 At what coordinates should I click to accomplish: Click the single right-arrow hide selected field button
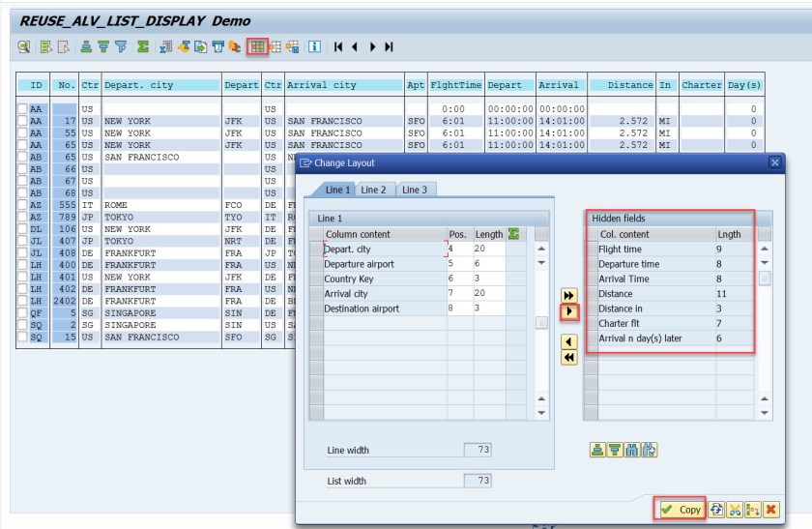pos(568,311)
